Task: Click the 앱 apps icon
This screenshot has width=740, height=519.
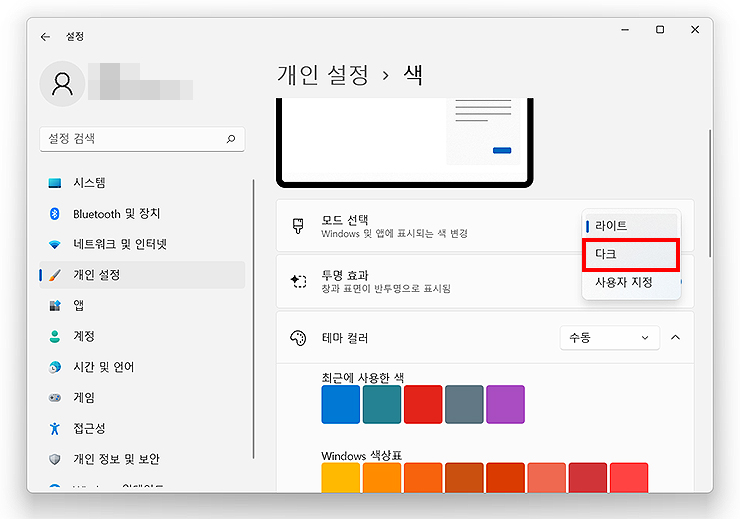Action: point(55,306)
